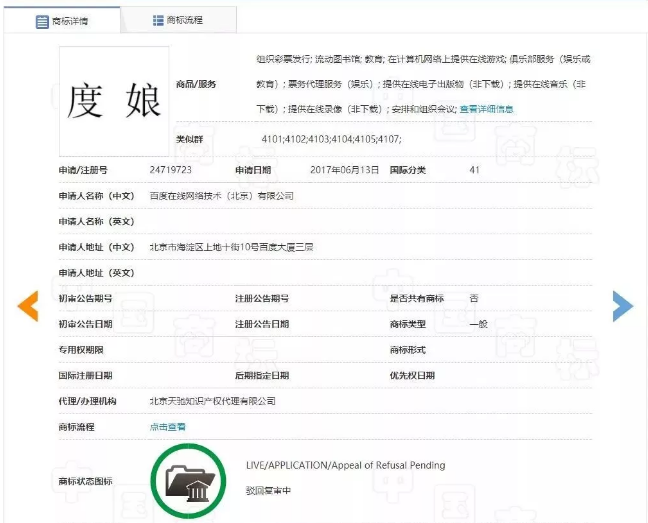Open the 查看详细信息 link
Image resolution: width=648 pixels, height=523 pixels.
point(486,109)
